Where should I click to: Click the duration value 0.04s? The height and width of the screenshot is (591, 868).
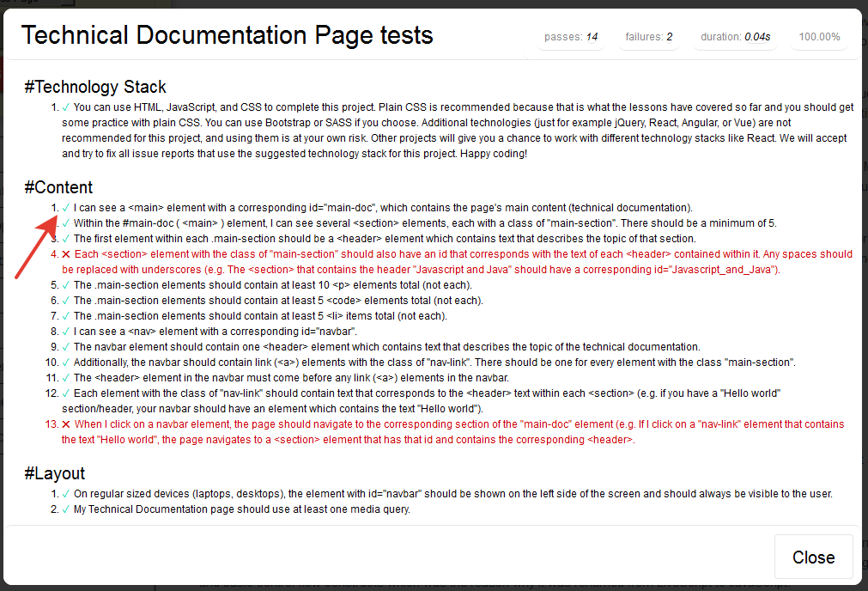coord(761,37)
